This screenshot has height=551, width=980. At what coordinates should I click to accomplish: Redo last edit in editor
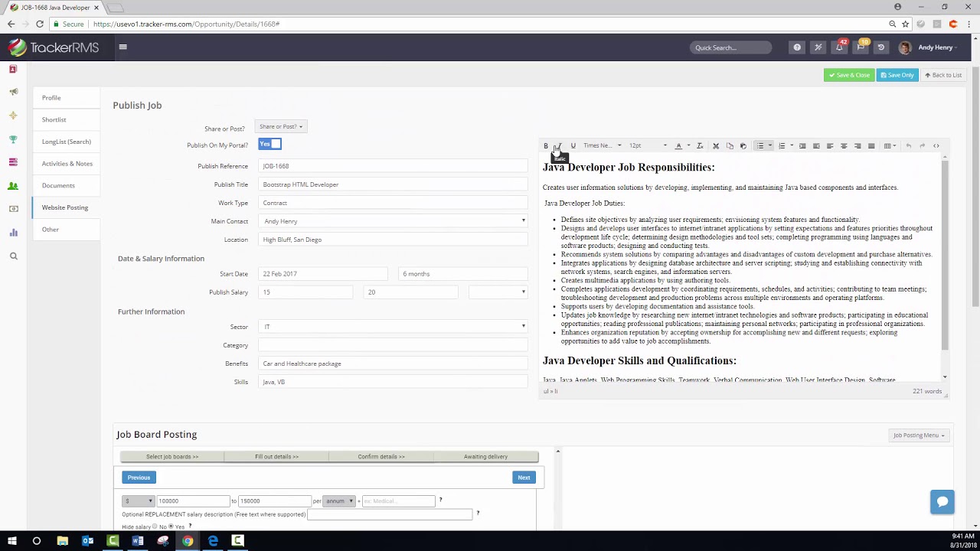point(923,145)
